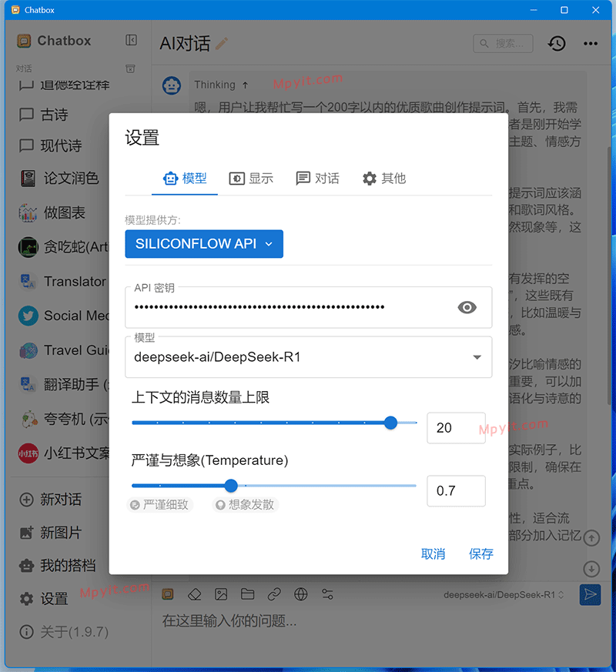Open the 其他 settings tab
Viewport: 616px width, 672px height.
click(x=383, y=179)
